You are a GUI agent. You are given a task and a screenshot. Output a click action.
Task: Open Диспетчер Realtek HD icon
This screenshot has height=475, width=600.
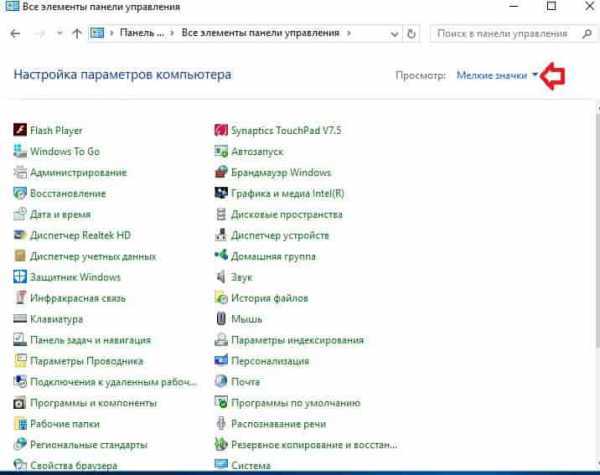tap(20, 235)
